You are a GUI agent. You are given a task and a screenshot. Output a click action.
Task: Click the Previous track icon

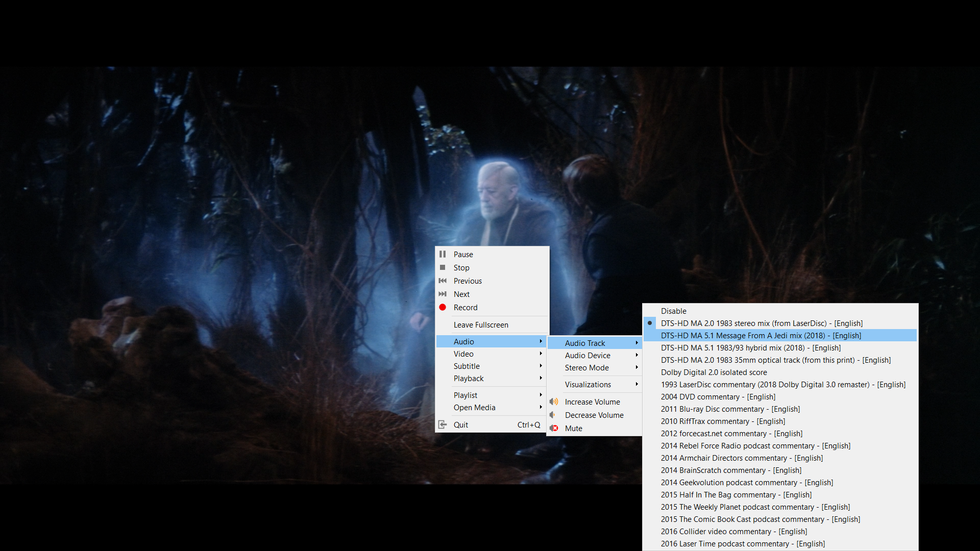point(443,281)
